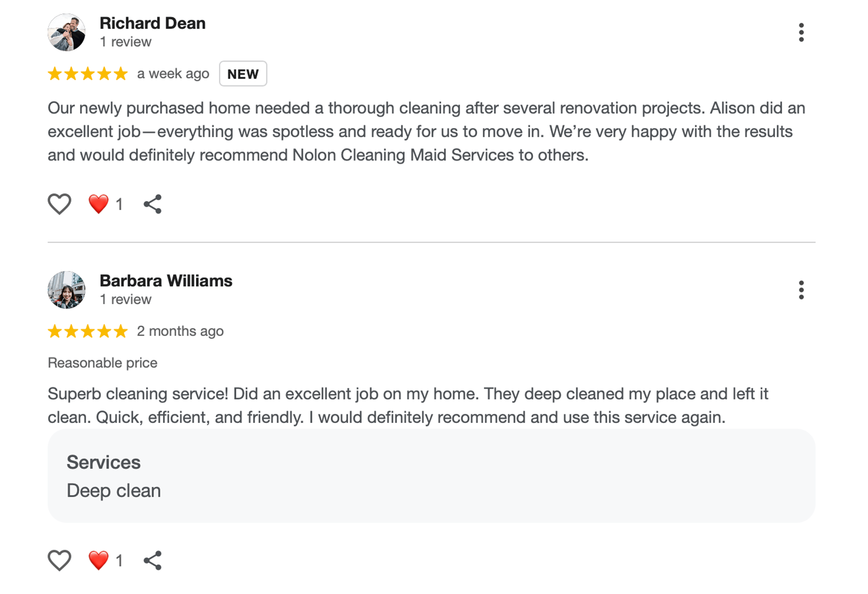The width and height of the screenshot is (868, 594).
Task: Open Richard Dean's profile name link
Action: point(152,23)
